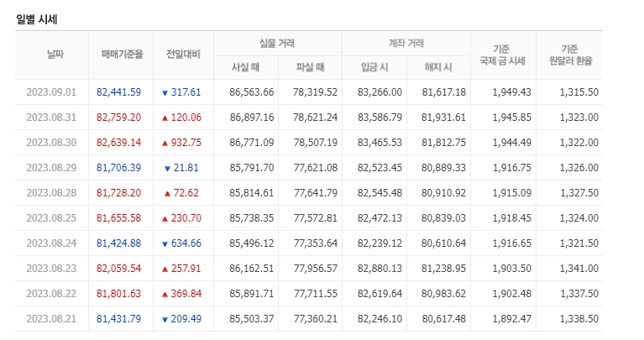The height and width of the screenshot is (340, 644).
Task: Click the base rate value 81,801.63
Action: pos(118,294)
